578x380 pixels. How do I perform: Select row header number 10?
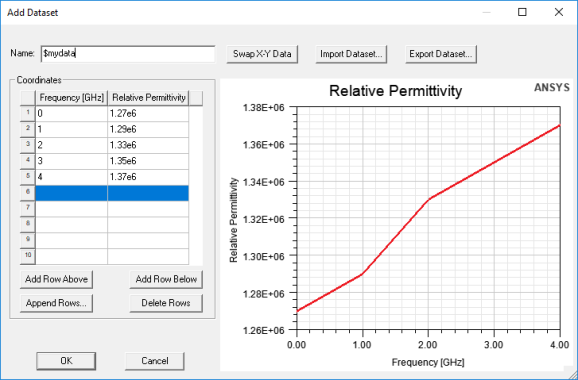28,256
